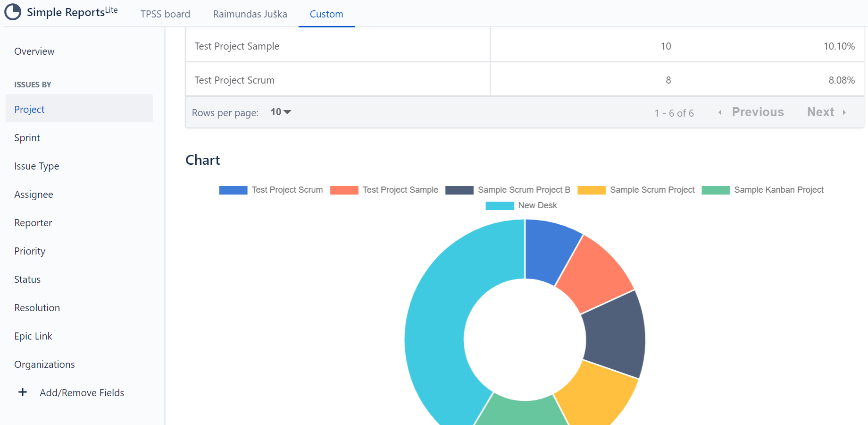Select Project under Issues By

pos(79,109)
